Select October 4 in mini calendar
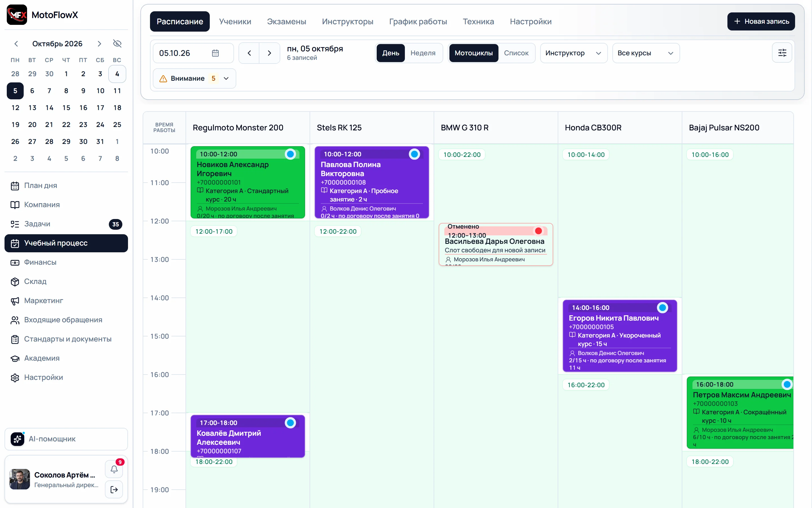Screen dimensions: 812x508 click(117, 74)
